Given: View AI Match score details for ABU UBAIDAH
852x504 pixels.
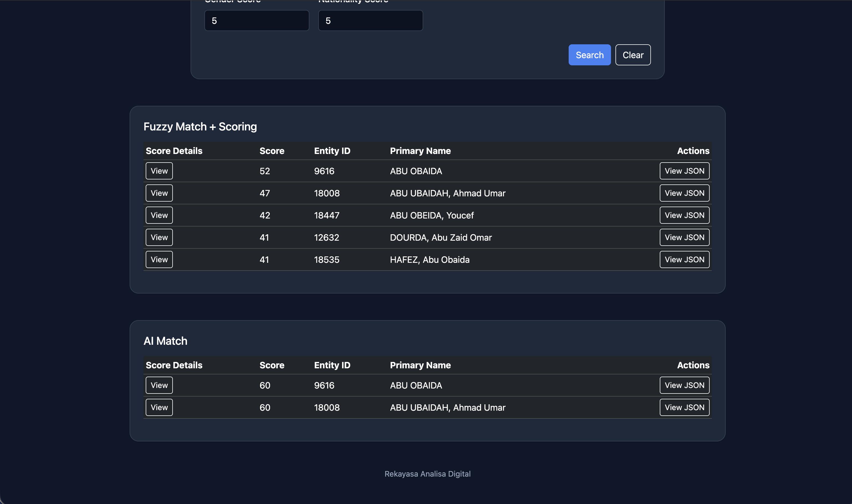Looking at the screenshot, I should [x=159, y=407].
